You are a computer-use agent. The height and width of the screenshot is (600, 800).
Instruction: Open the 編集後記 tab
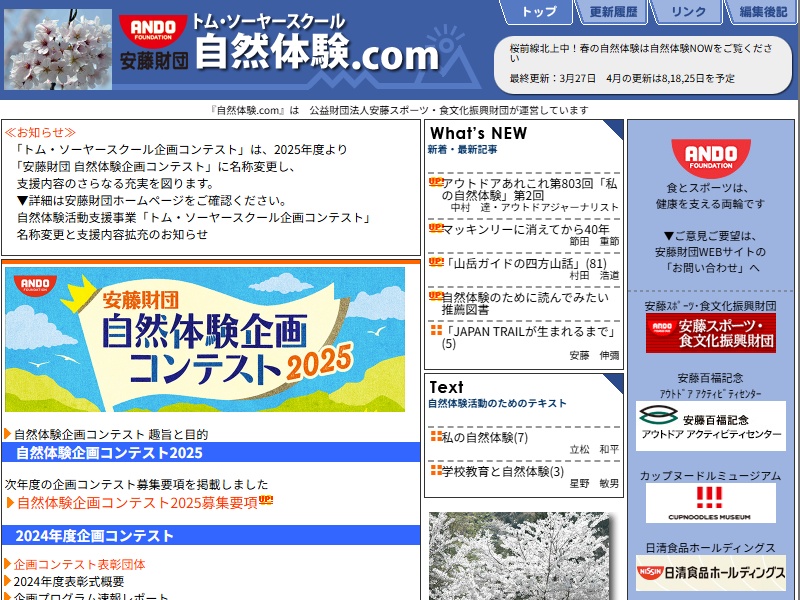point(763,11)
